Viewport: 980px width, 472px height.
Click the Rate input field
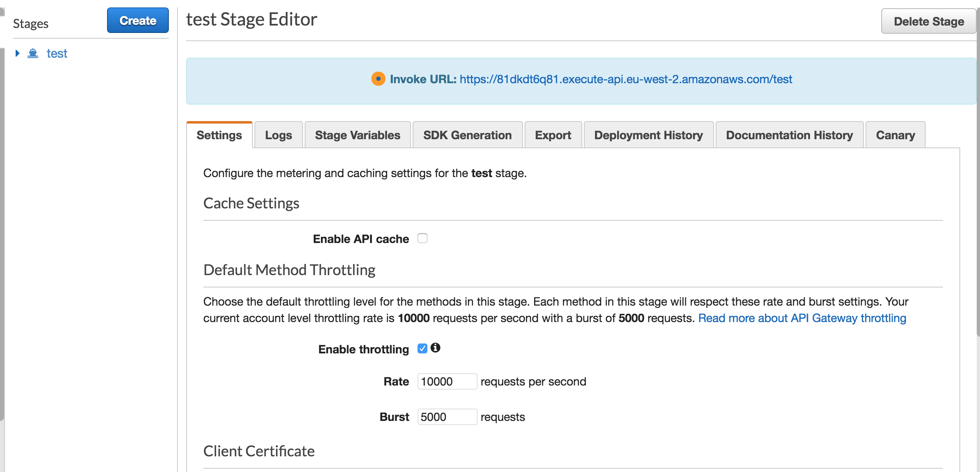447,381
